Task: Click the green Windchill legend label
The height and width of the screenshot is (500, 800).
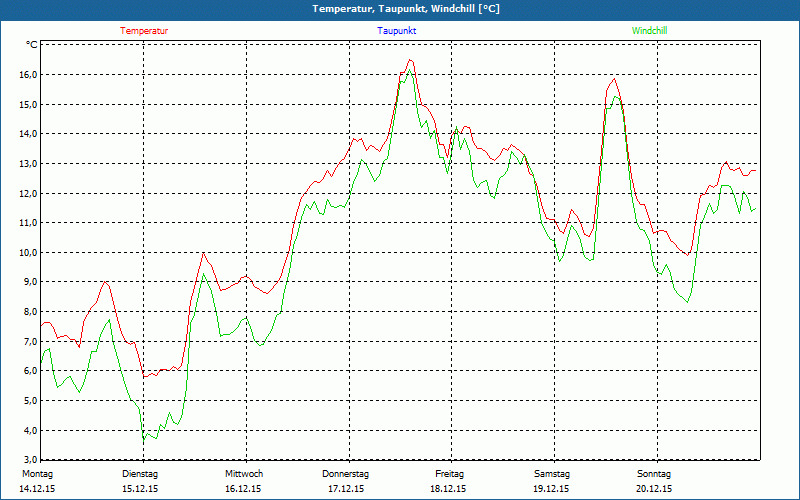Action: coord(649,31)
